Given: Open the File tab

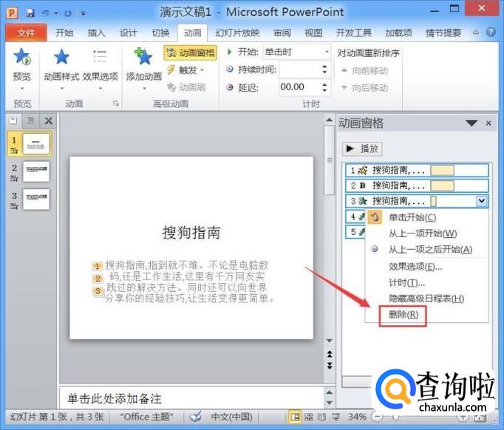Looking at the screenshot, I should [x=26, y=33].
